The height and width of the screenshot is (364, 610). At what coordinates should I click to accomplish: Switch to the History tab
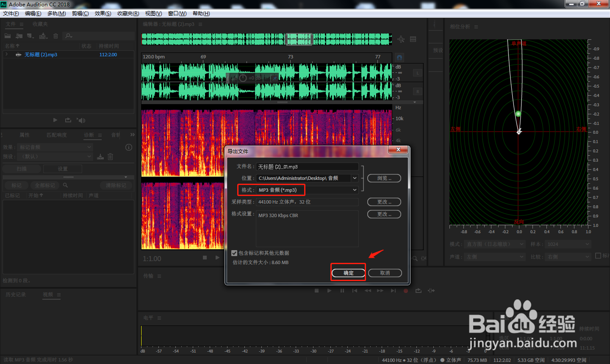click(x=16, y=295)
